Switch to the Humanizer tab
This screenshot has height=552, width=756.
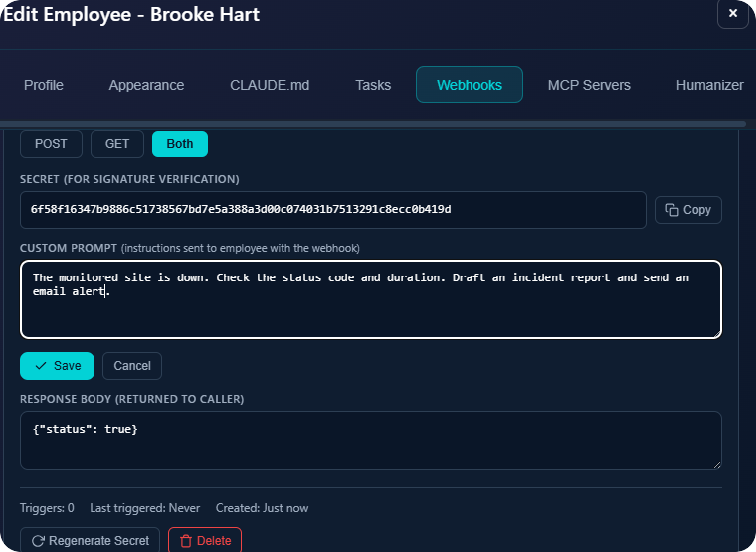(x=709, y=85)
